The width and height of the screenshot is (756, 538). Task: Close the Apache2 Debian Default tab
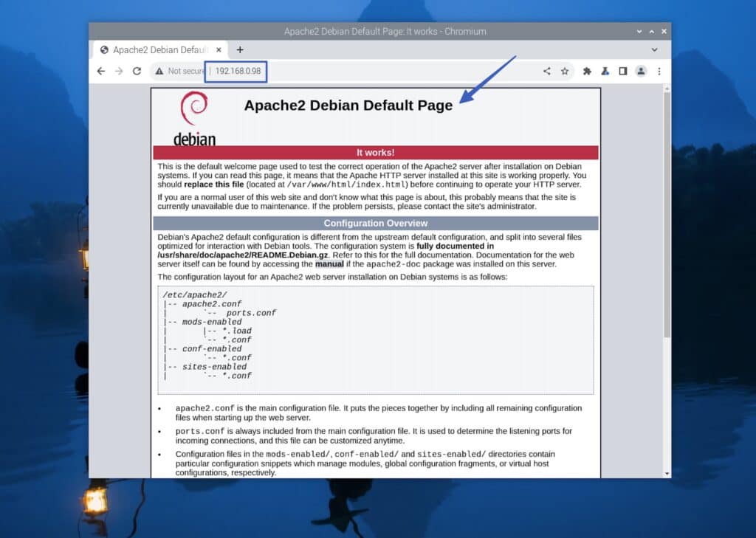pyautogui.click(x=219, y=49)
